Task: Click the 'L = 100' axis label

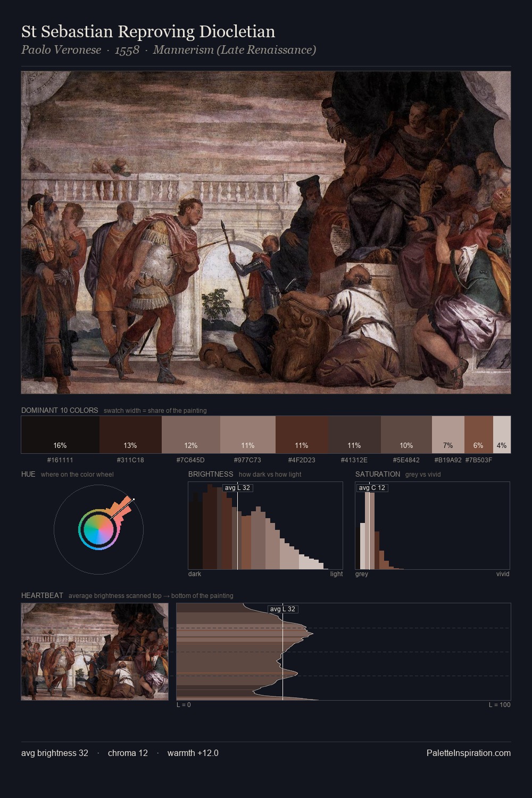Action: pyautogui.click(x=500, y=705)
